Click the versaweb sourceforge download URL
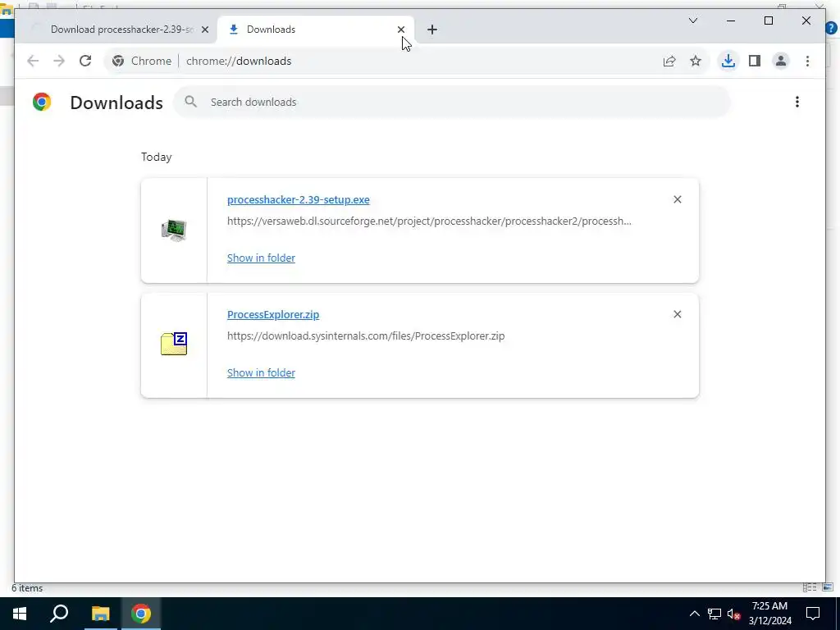The height and width of the screenshot is (630, 840). coord(429,221)
